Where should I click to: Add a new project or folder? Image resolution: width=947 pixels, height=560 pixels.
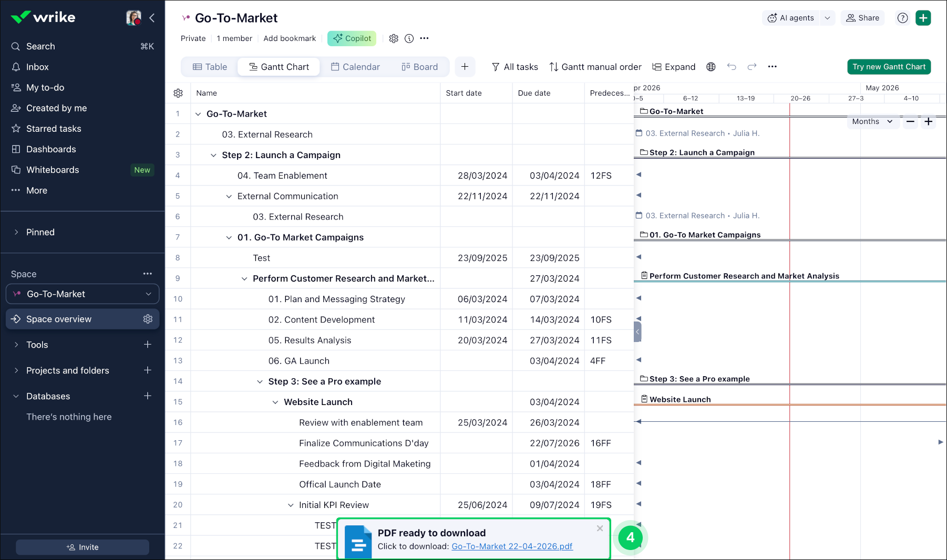[x=148, y=370]
